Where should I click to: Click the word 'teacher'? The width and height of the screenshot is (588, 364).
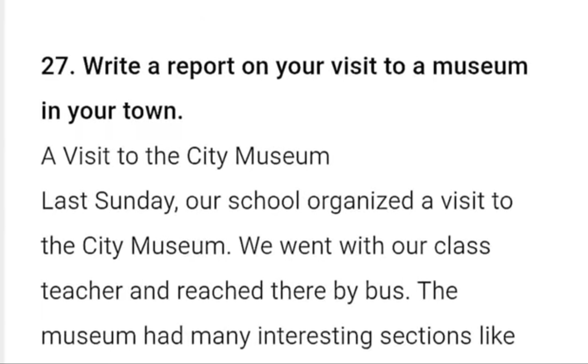(82, 291)
